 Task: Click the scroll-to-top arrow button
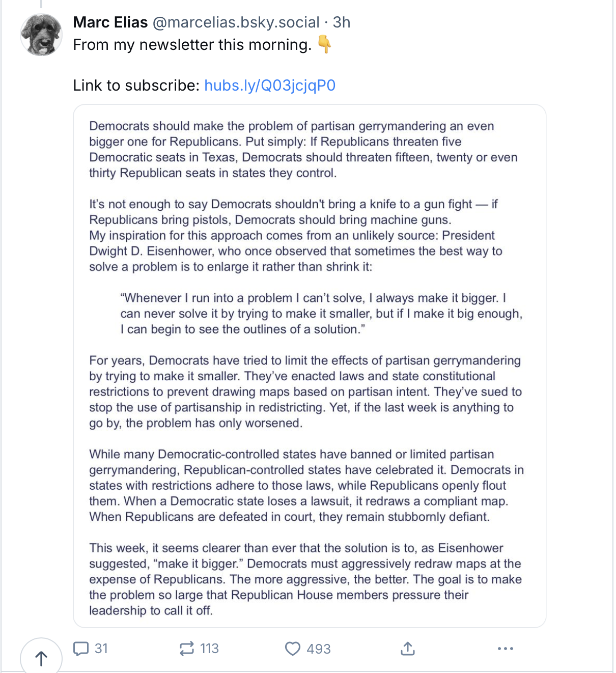pyautogui.click(x=41, y=658)
